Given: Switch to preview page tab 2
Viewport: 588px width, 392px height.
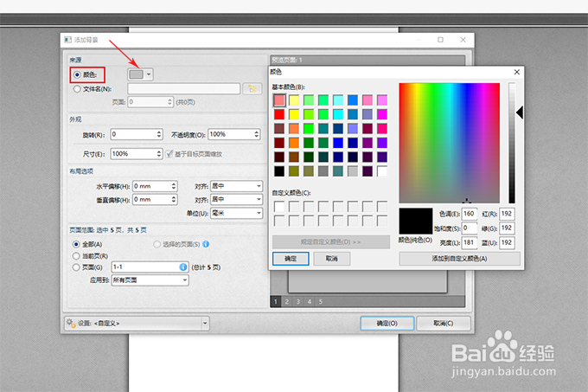Looking at the screenshot, I should [x=287, y=302].
